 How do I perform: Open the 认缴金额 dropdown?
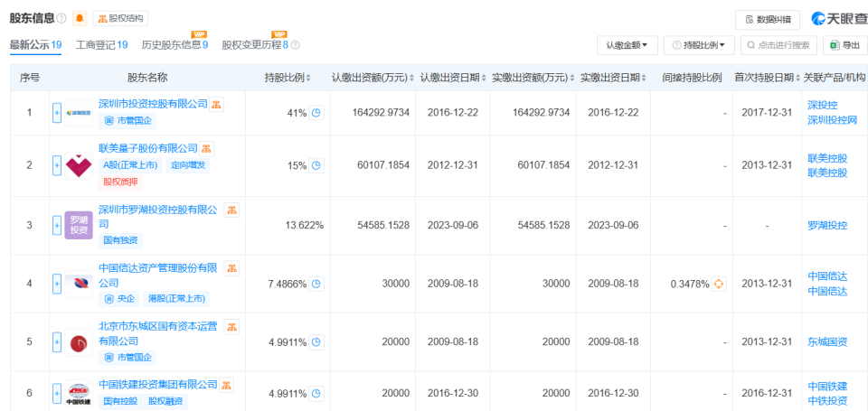[x=627, y=45]
